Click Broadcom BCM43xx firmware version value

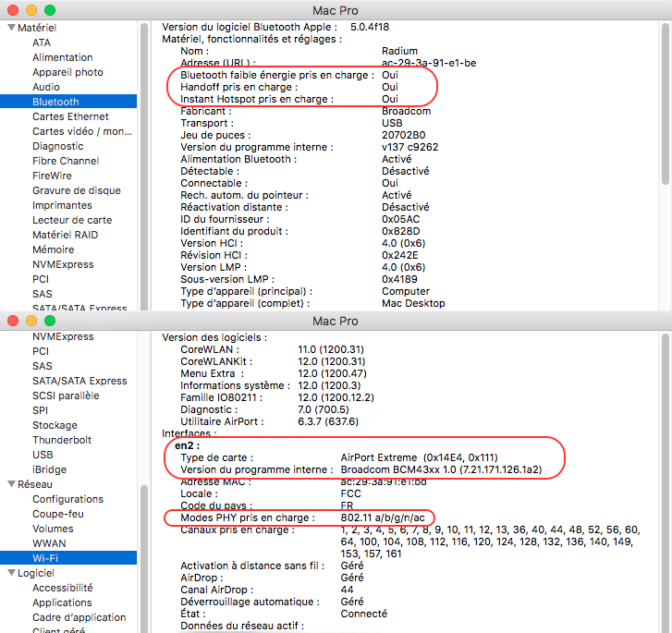pos(441,469)
